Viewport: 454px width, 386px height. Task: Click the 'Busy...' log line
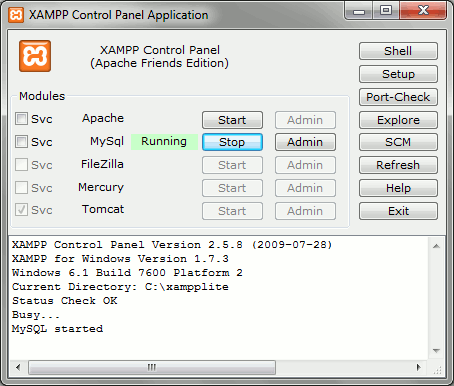[36, 315]
